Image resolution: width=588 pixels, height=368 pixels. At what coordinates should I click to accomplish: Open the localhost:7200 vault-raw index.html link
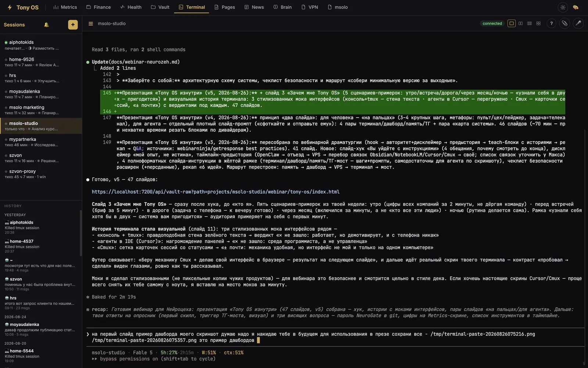(x=215, y=192)
